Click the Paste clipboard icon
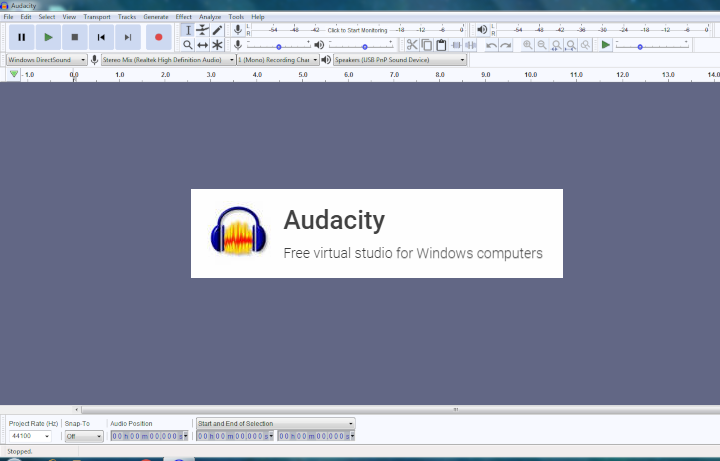The image size is (720, 461). click(x=441, y=45)
